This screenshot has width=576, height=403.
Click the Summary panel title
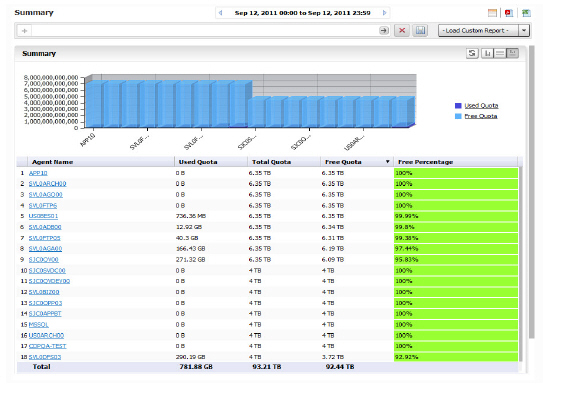tap(39, 54)
